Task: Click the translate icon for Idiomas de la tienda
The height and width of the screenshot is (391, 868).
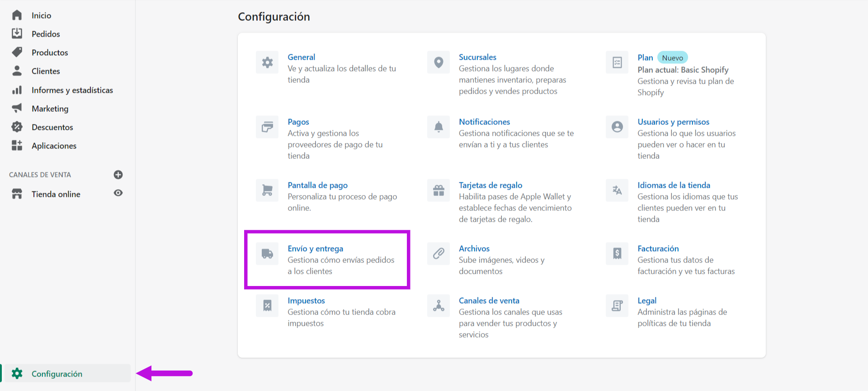Action: click(x=617, y=190)
